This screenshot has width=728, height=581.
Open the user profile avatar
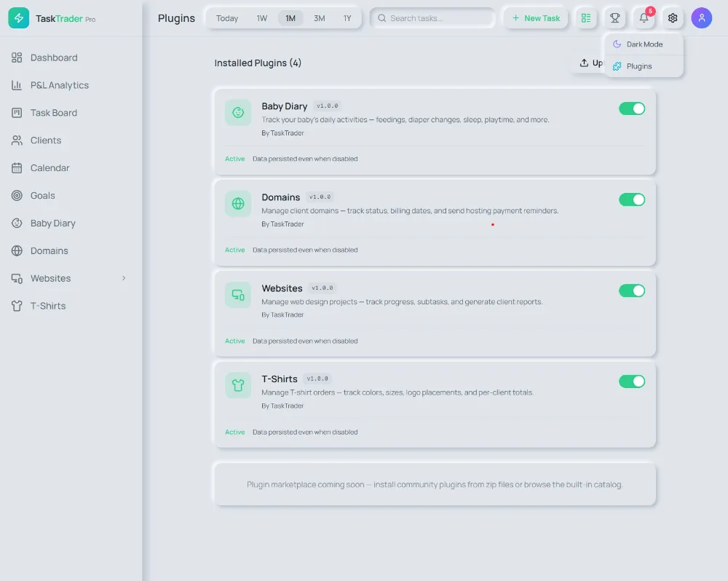[x=702, y=18]
